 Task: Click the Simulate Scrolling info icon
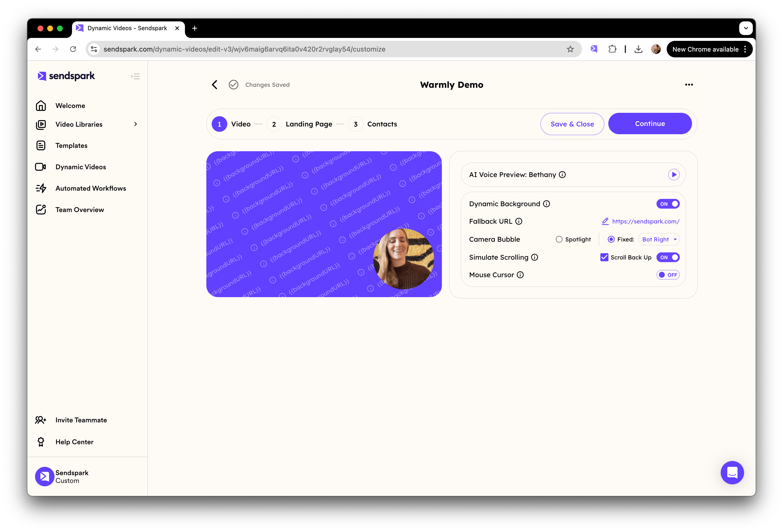click(x=534, y=257)
